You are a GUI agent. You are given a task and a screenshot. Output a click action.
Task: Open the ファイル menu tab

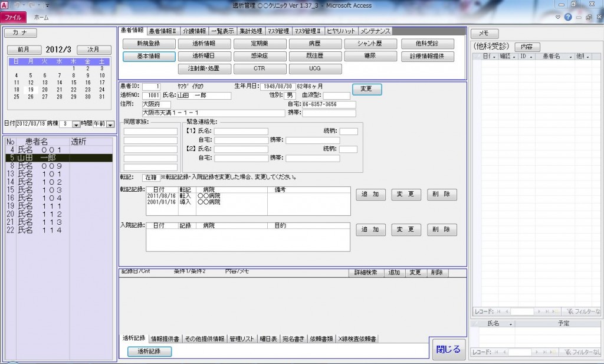[x=13, y=18]
